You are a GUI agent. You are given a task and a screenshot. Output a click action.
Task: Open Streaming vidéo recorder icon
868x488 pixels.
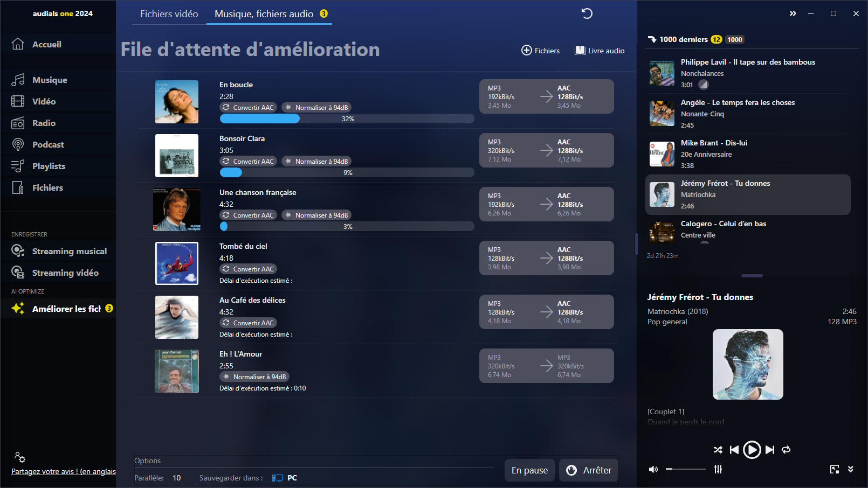click(18, 273)
